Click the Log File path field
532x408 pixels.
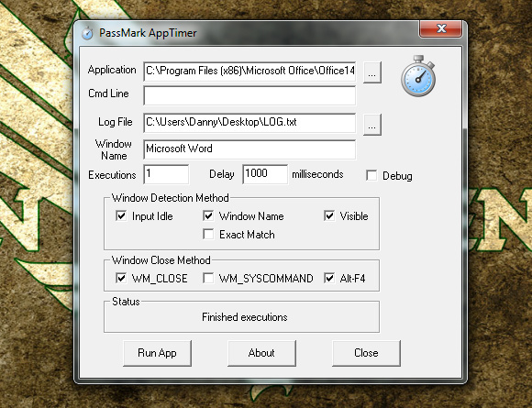(249, 123)
